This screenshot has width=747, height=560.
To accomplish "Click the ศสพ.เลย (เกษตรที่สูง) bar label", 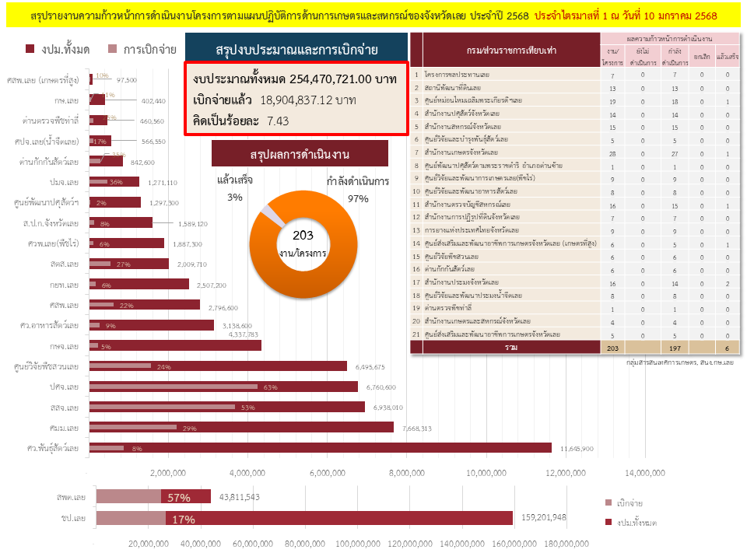I will pyautogui.click(x=43, y=80).
